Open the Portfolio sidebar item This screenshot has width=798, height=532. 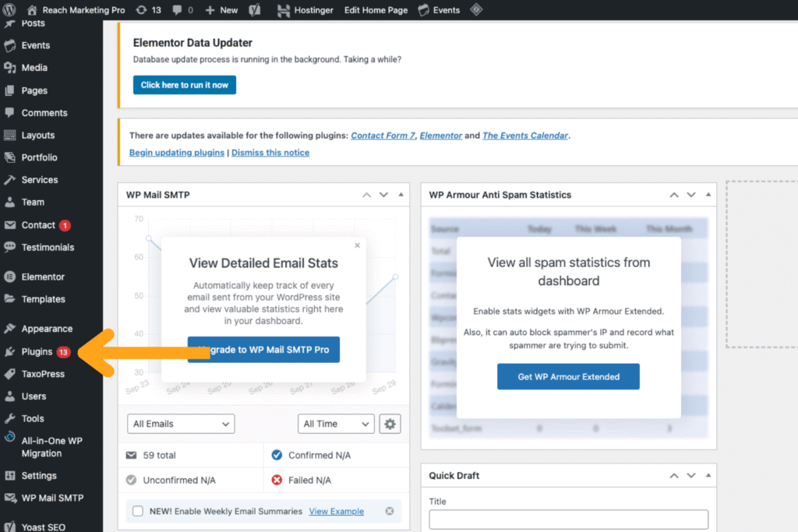pos(39,157)
